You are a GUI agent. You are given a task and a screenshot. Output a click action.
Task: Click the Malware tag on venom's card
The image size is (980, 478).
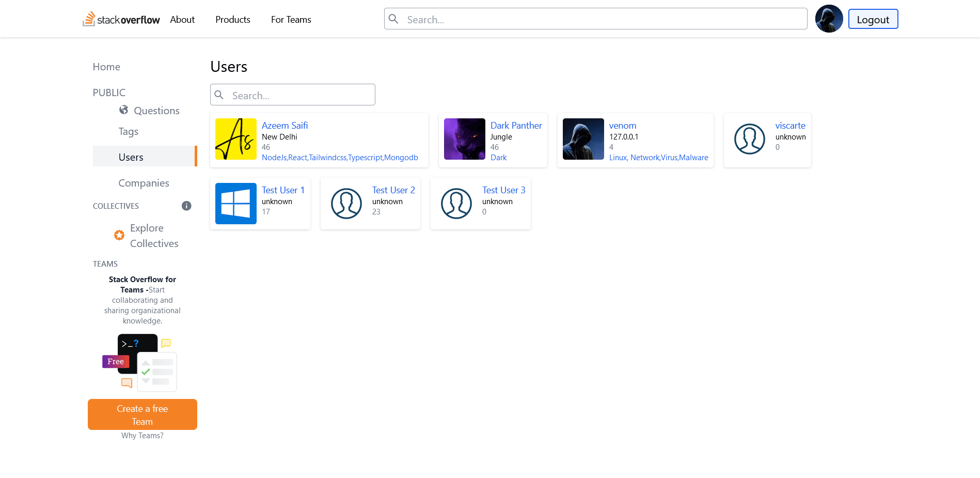click(693, 157)
